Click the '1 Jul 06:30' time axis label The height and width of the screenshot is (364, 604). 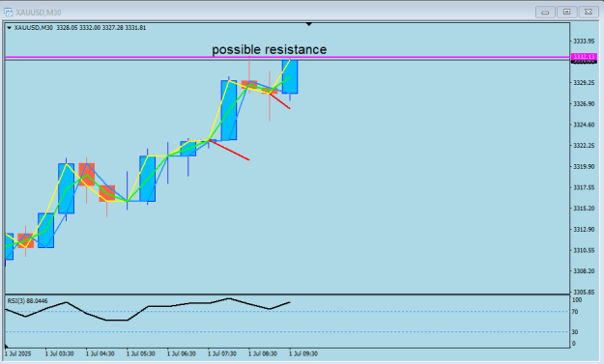[182, 353]
